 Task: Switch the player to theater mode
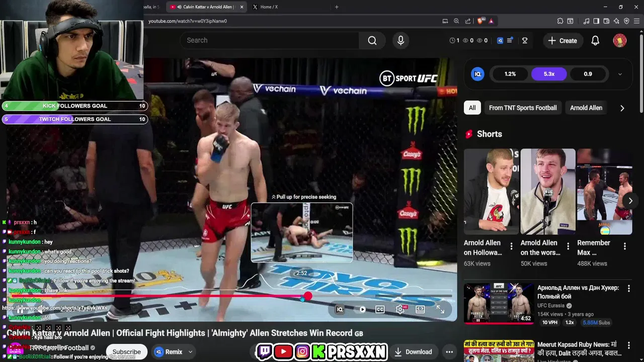point(420,309)
